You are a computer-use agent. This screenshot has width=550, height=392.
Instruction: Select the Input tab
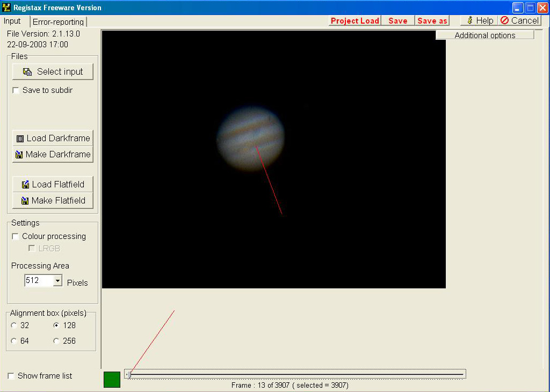(12, 21)
